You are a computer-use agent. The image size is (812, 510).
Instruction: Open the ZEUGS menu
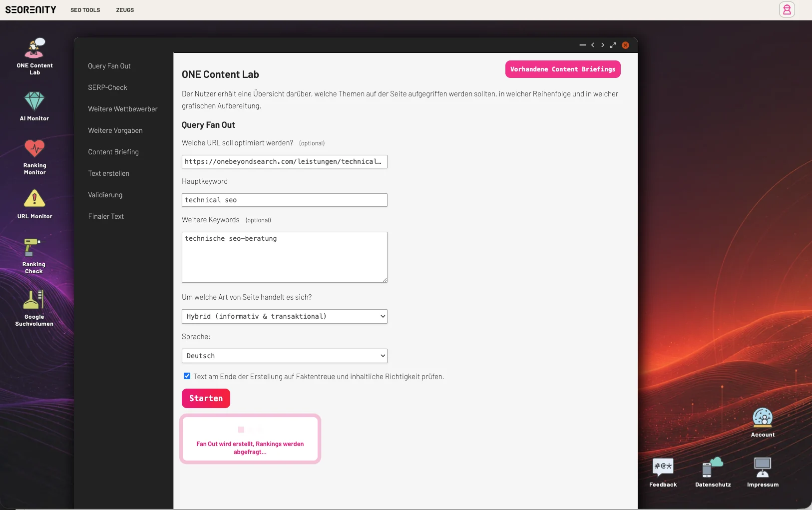[125, 10]
